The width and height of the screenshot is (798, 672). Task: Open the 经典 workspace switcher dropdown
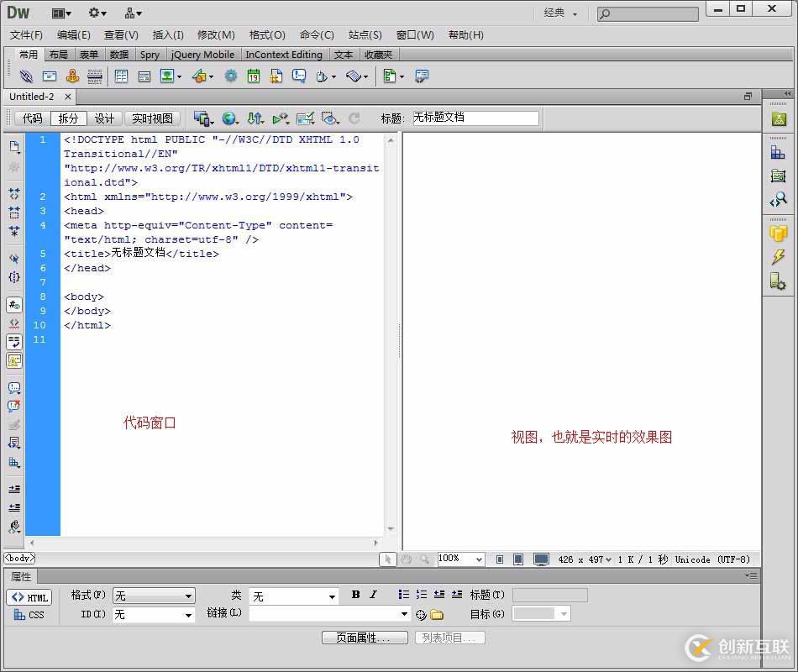tap(559, 13)
